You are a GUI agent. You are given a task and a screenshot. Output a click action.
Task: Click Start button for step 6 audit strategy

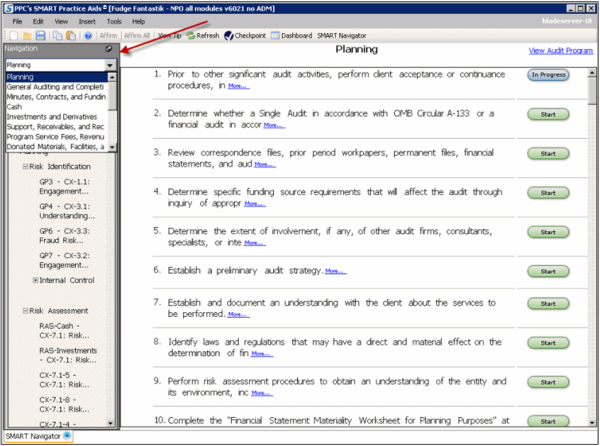tap(547, 270)
